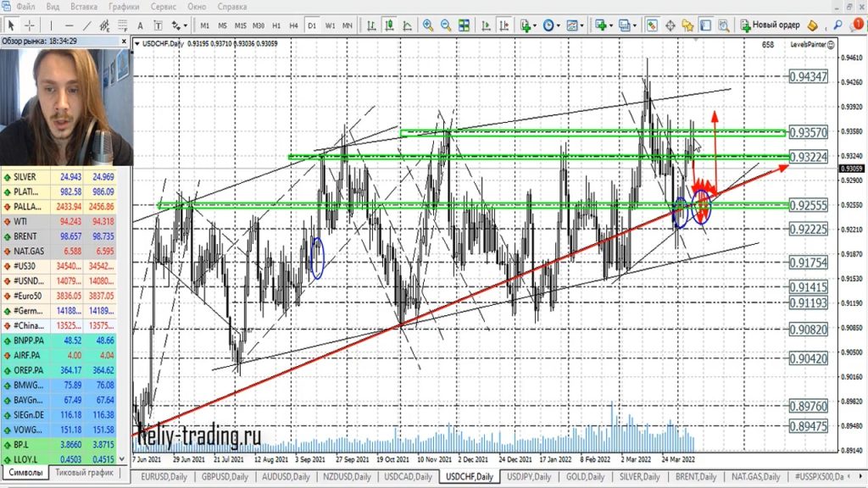Expand the USDCHF,Daily chart title arrow
This screenshot has height=488, width=868.
(x=138, y=43)
